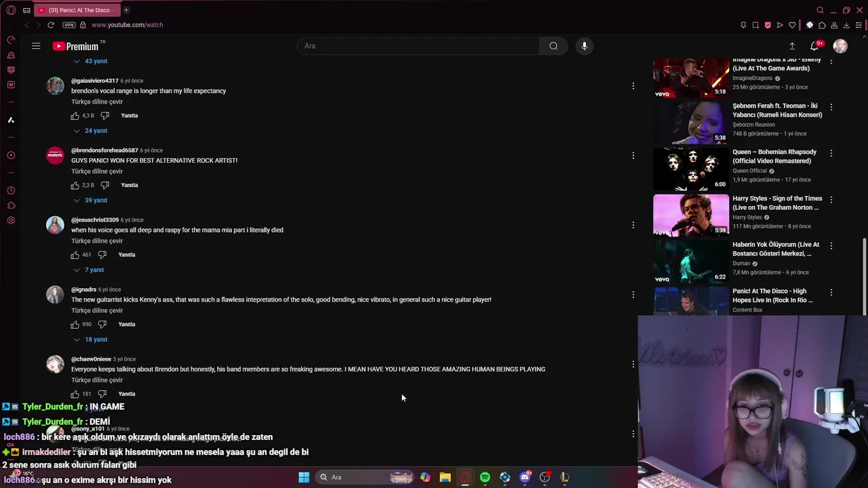The height and width of the screenshot is (488, 868).
Task: Open options for Queen Bohemian Rhapsody video
Action: pos(831,153)
